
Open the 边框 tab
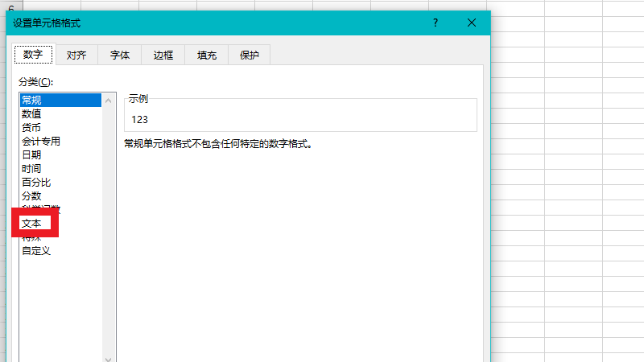163,56
